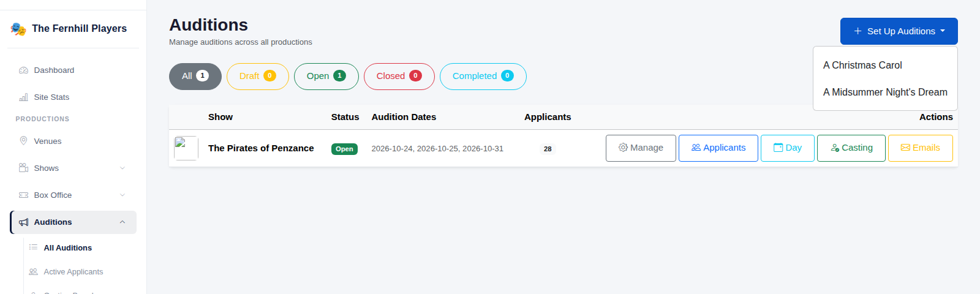
Task: Expand the Shows submenu chevron
Action: tap(123, 168)
